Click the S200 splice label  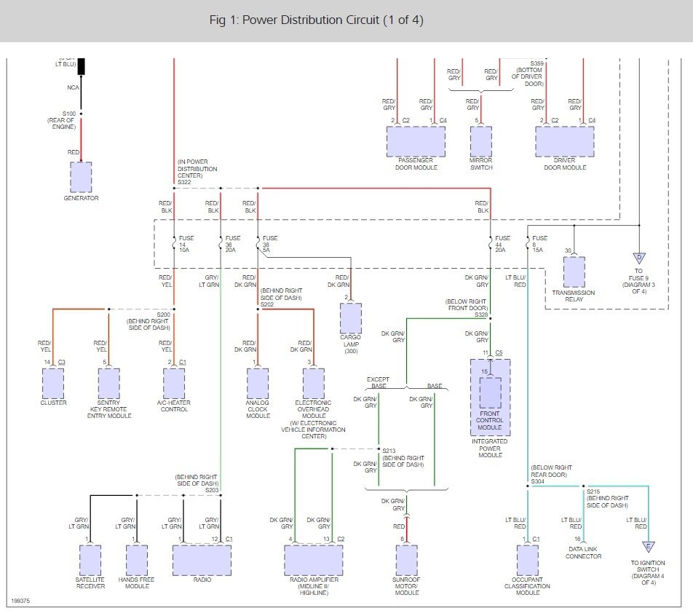164,315
